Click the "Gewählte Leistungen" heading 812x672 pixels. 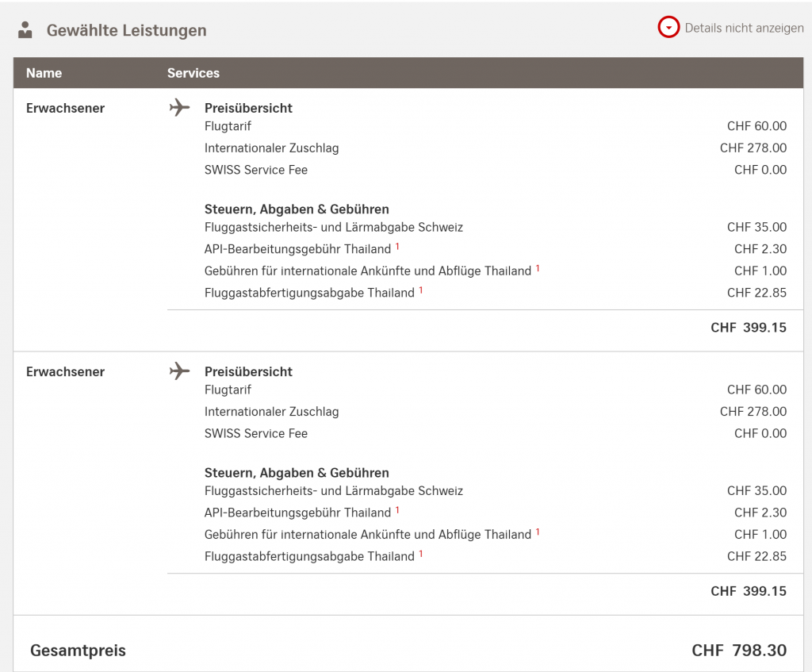coord(126,31)
